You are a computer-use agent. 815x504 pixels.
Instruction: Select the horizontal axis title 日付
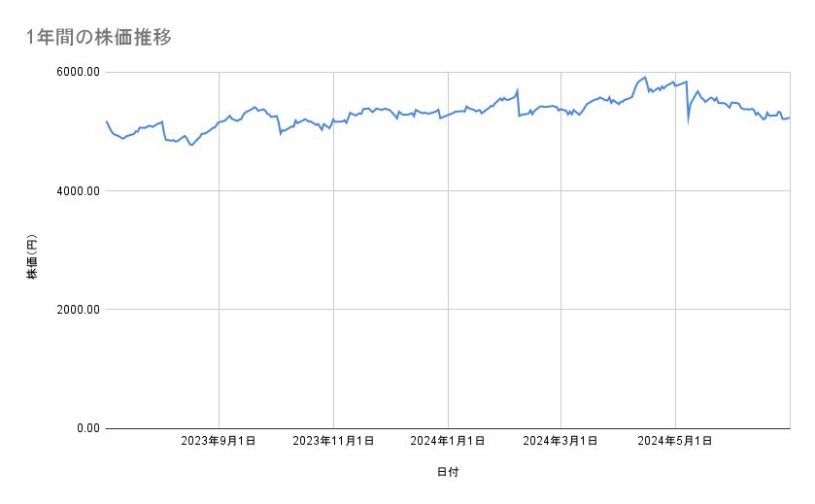coord(448,472)
